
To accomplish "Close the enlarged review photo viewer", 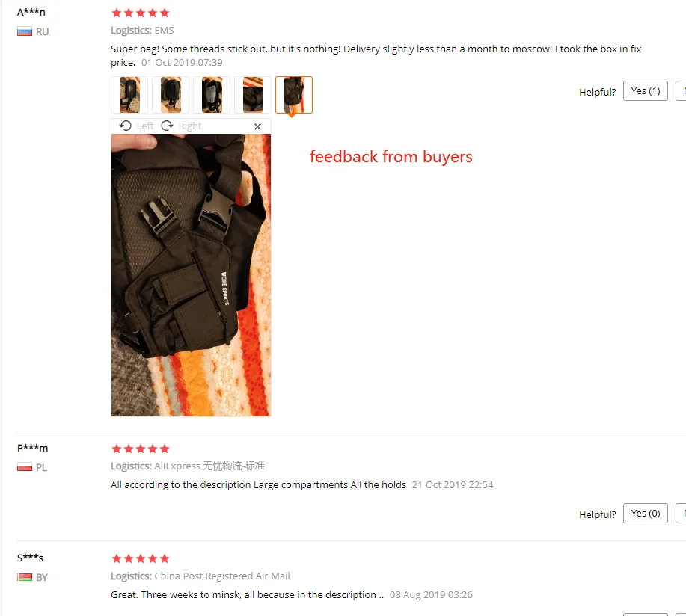I will coord(257,126).
